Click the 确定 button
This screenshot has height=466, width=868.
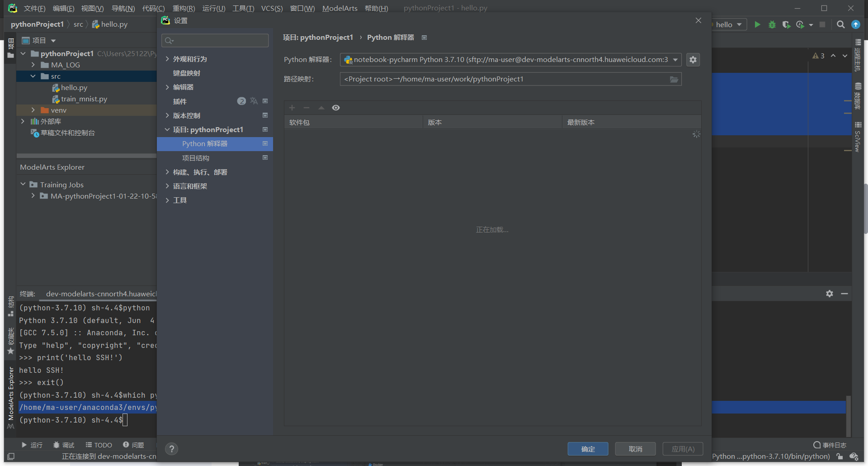pyautogui.click(x=588, y=449)
